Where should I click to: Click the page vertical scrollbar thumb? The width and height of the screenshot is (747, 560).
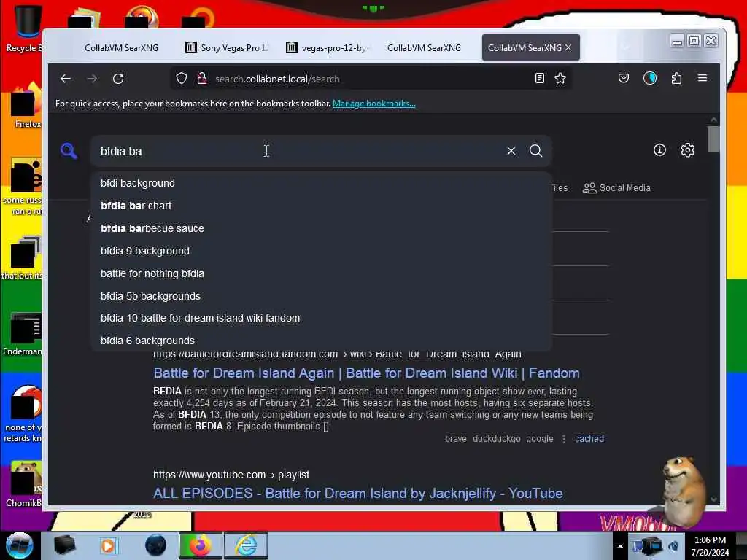pyautogui.click(x=713, y=139)
